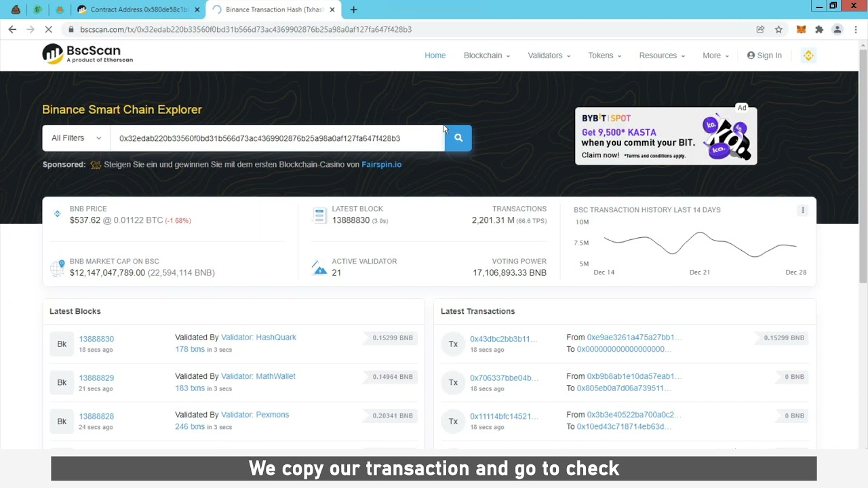This screenshot has width=868, height=488.
Task: Click the latest block number 13888830 stat
Action: 351,220
